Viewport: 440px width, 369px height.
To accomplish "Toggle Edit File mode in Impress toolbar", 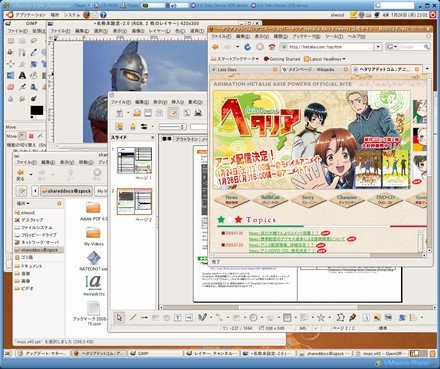I will tap(173, 113).
